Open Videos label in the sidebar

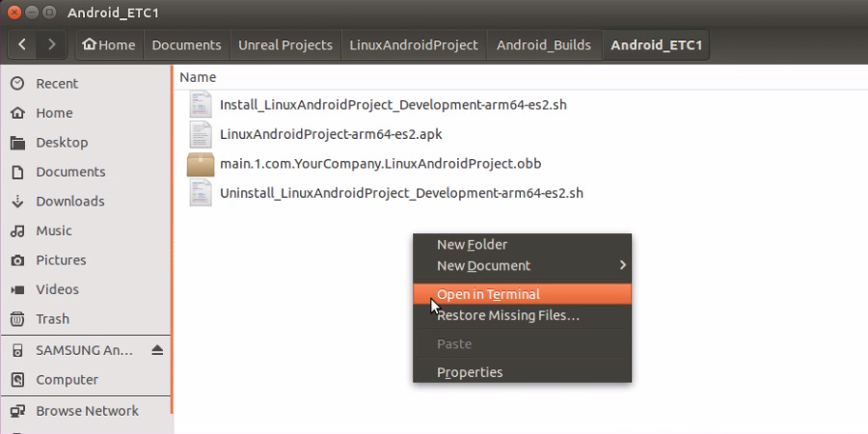pyautogui.click(x=58, y=289)
